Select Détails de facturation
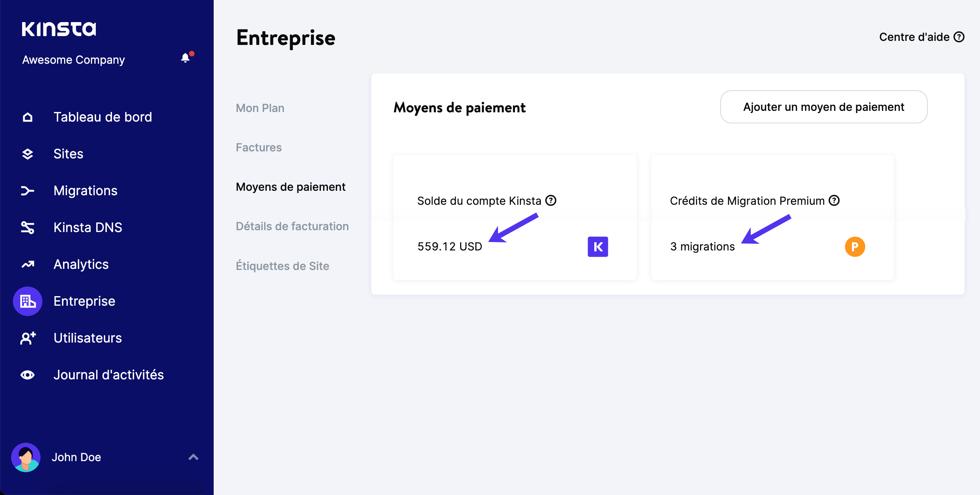The height and width of the screenshot is (495, 980). [292, 226]
